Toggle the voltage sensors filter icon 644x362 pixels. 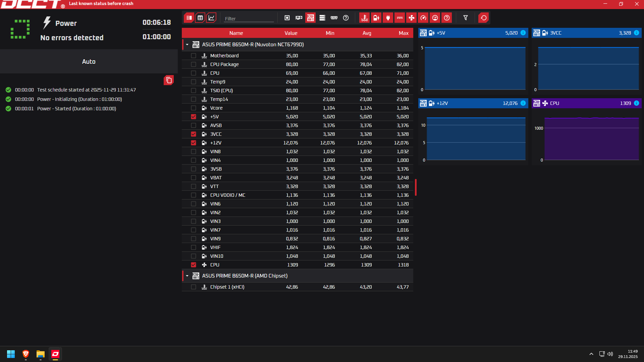tap(376, 18)
